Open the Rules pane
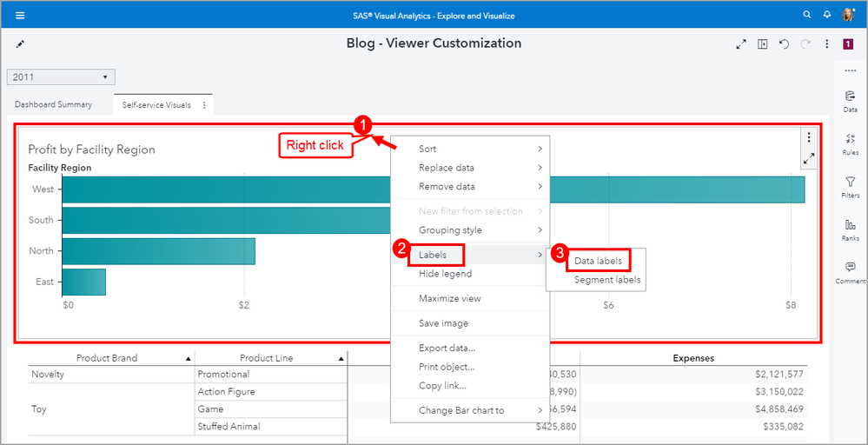This screenshot has height=445, width=868. pyautogui.click(x=850, y=143)
